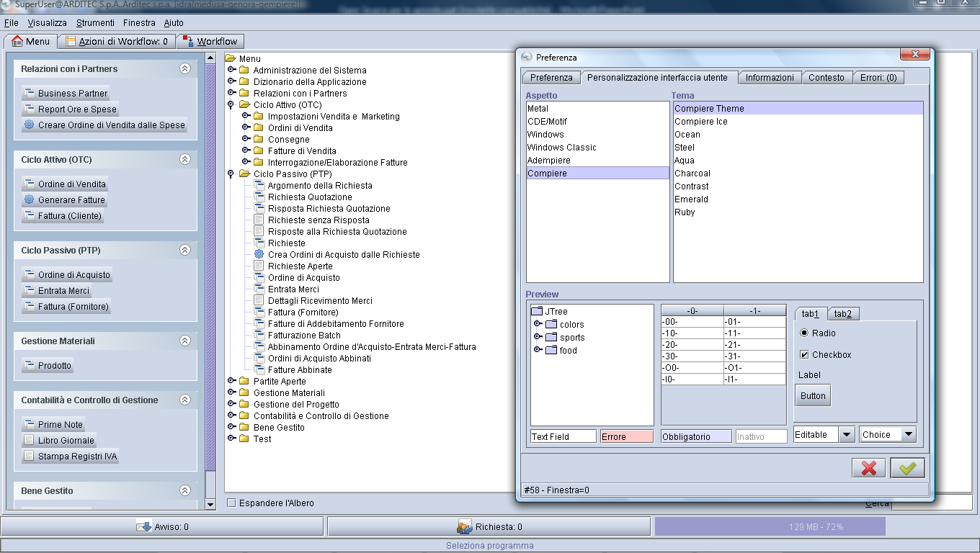Click the sports folder icon in preview tree
The width and height of the screenshot is (980, 553).
[x=551, y=337]
